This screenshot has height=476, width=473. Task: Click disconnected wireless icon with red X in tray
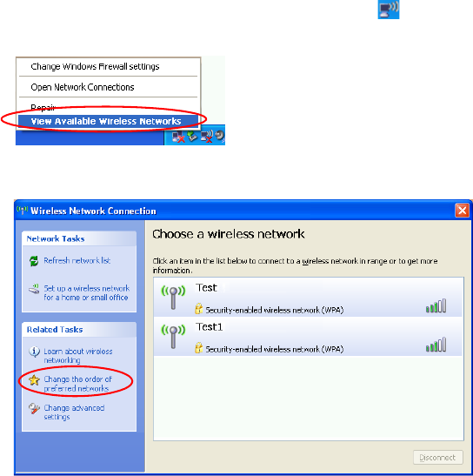point(207,136)
